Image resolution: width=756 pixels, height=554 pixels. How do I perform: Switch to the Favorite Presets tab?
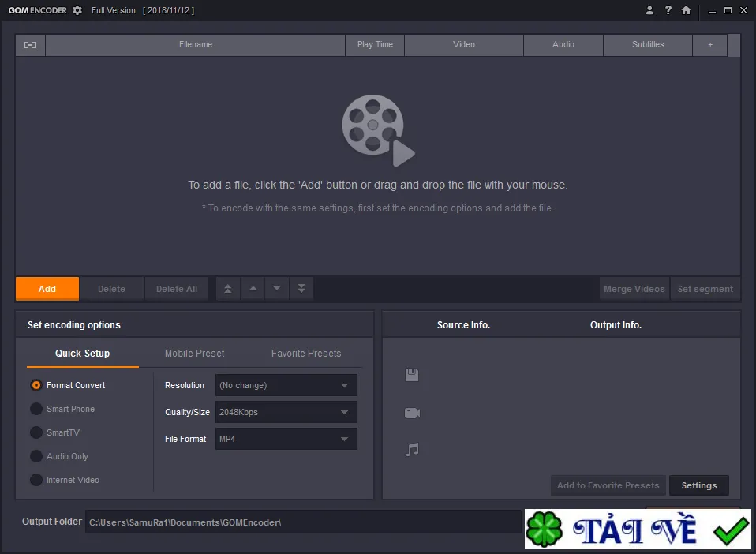point(306,354)
